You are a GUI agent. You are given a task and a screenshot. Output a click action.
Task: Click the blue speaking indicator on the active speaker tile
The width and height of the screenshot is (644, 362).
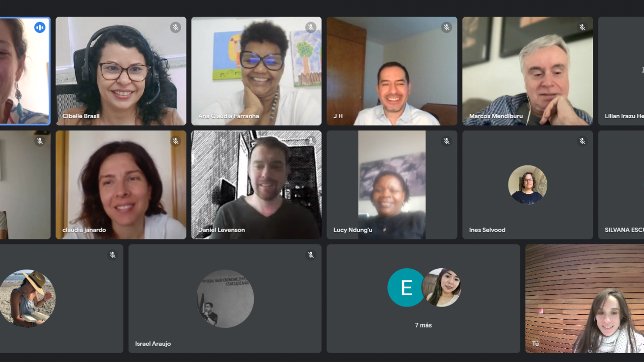coord(40,27)
